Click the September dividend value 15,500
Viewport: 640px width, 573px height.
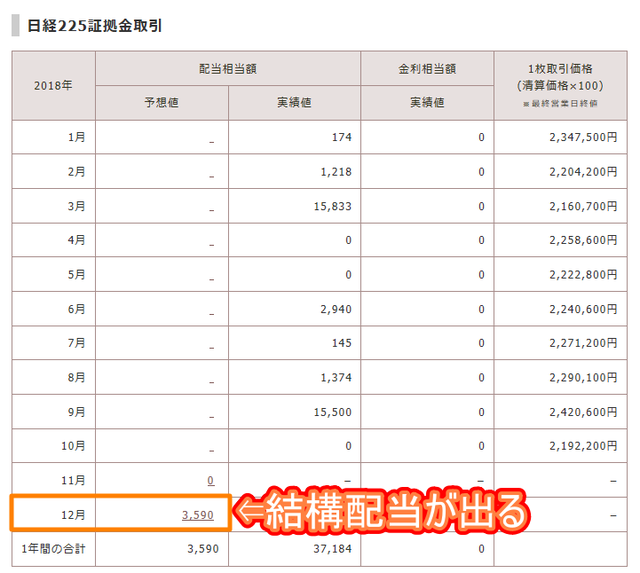click(x=333, y=412)
